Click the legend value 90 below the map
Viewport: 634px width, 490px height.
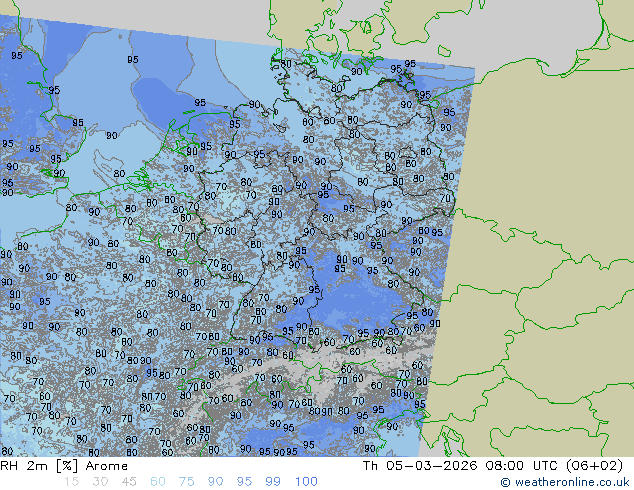coord(215,482)
